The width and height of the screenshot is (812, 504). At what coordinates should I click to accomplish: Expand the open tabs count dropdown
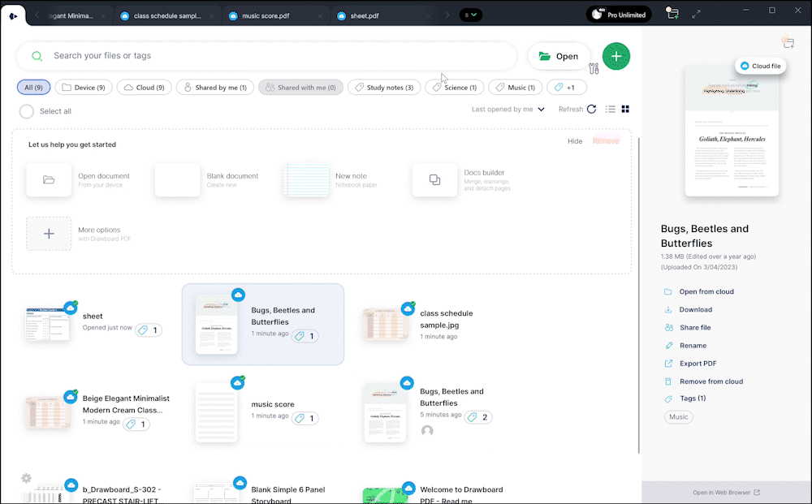click(x=471, y=15)
